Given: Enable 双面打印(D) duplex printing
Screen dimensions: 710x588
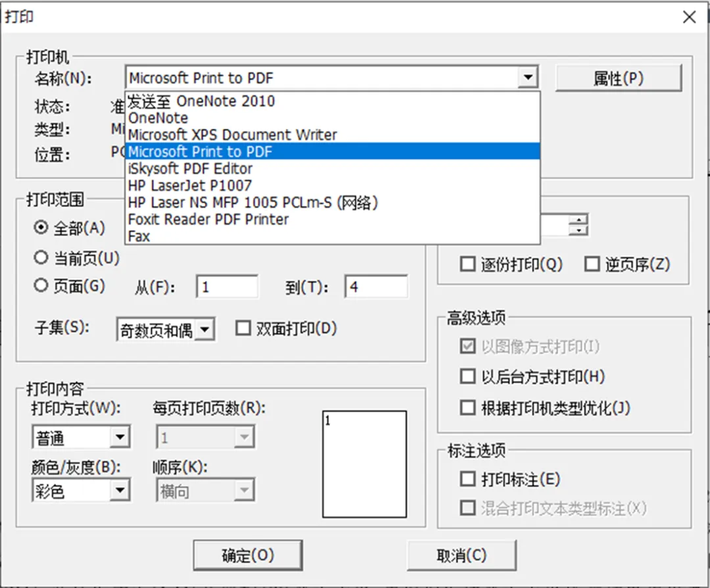Looking at the screenshot, I should click(x=286, y=328).
